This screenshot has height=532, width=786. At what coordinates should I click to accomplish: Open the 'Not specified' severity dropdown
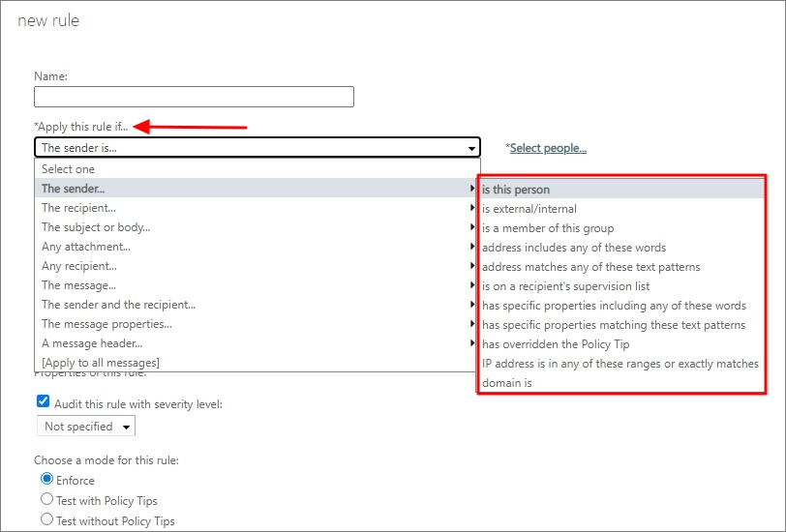(x=86, y=427)
